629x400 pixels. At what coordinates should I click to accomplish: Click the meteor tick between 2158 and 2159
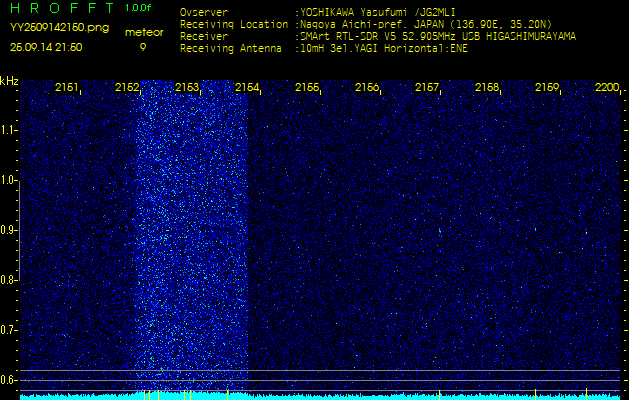pyautogui.click(x=536, y=394)
